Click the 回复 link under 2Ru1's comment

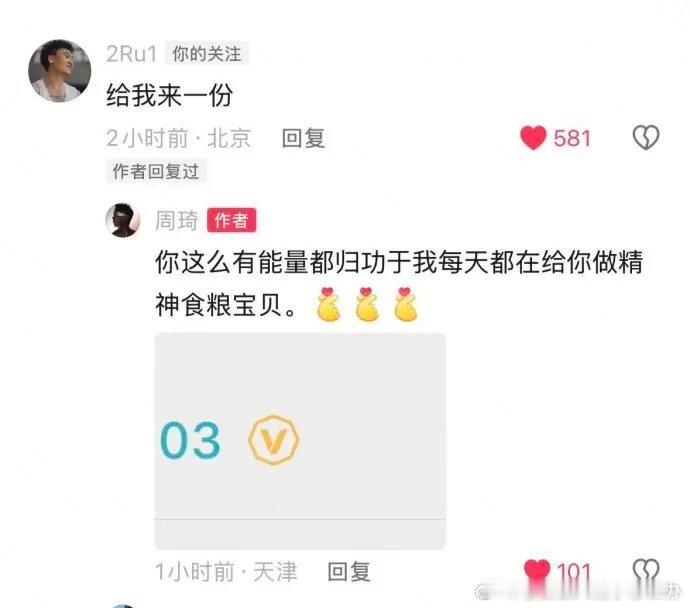[x=303, y=139]
